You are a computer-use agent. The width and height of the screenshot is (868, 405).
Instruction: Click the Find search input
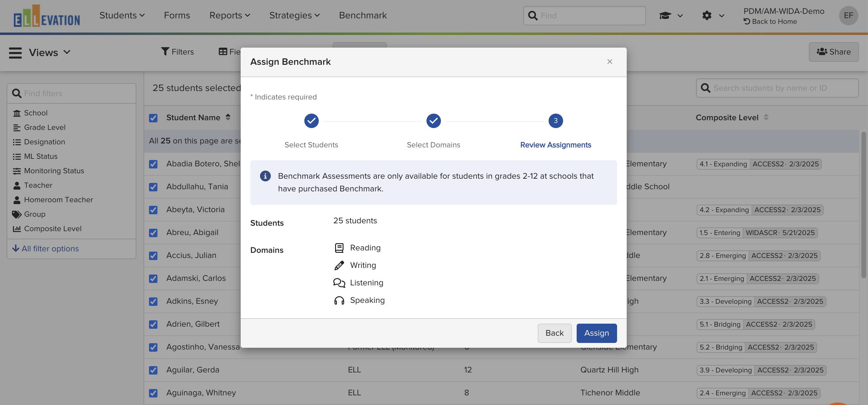584,15
